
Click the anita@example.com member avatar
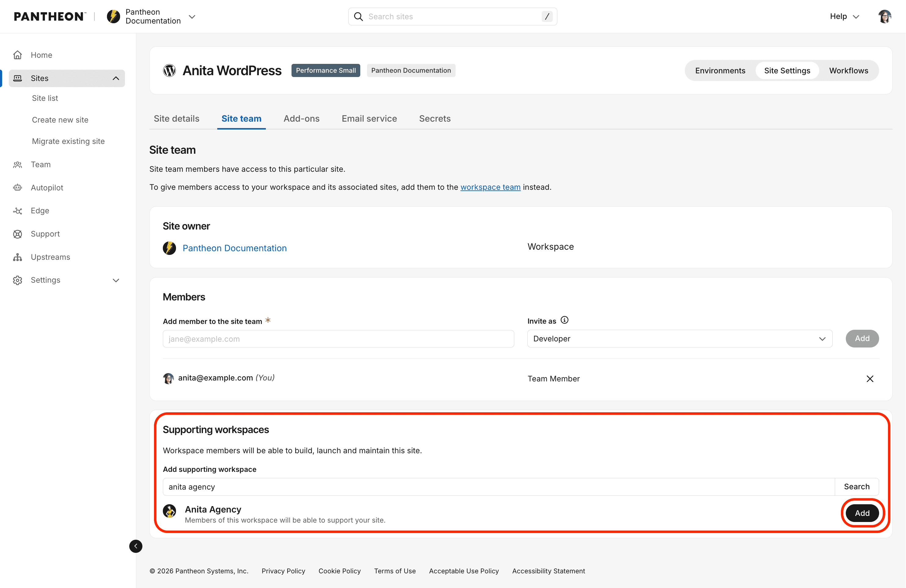pyautogui.click(x=168, y=378)
